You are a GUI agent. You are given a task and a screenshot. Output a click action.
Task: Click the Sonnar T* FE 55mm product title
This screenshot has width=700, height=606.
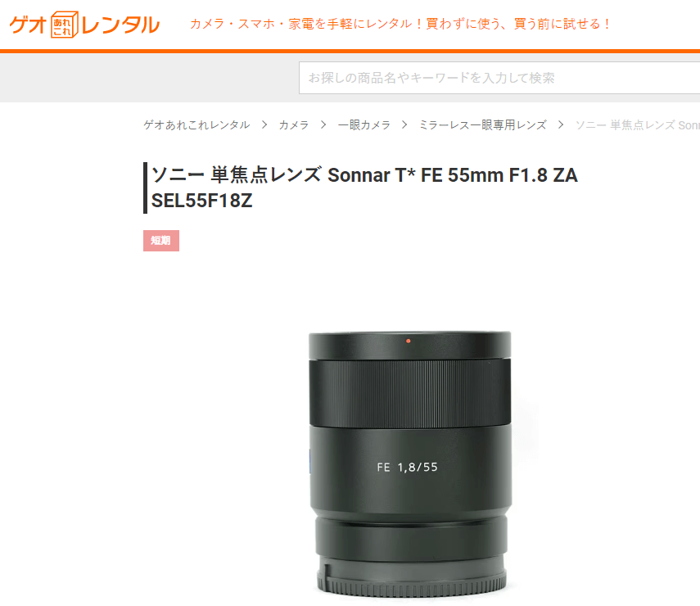coord(364,188)
